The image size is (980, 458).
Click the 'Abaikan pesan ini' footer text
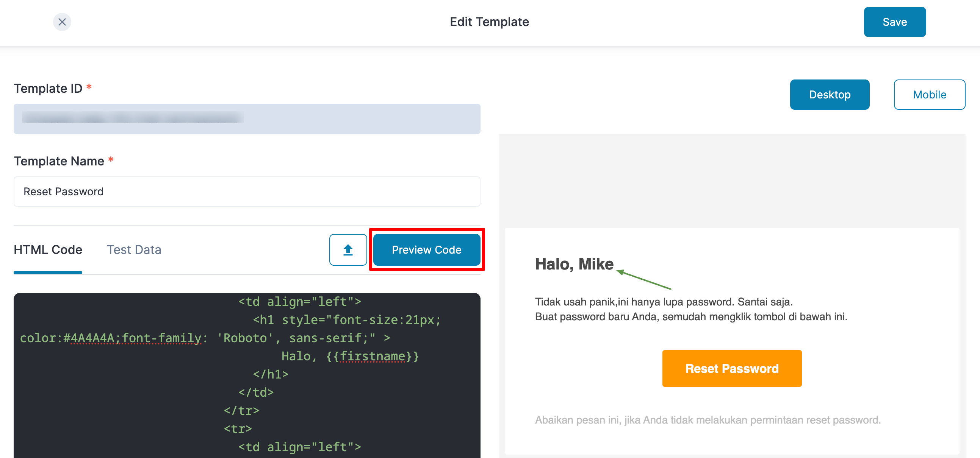(708, 420)
